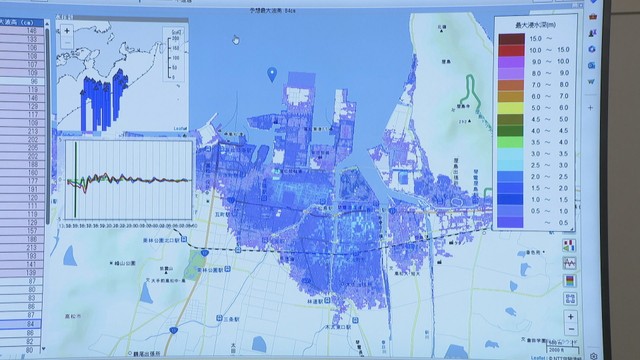Click the Leaflet link in the overview map
This screenshot has width=640, height=360.
click(180, 128)
